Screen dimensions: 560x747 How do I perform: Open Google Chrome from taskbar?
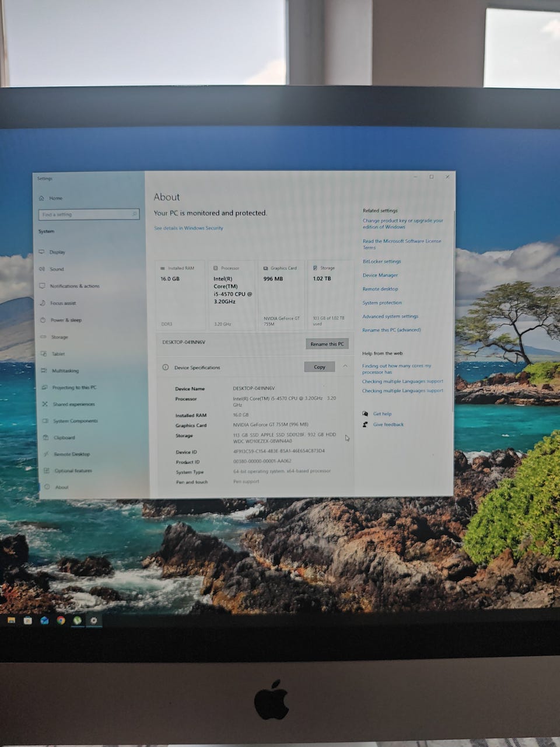coord(61,620)
